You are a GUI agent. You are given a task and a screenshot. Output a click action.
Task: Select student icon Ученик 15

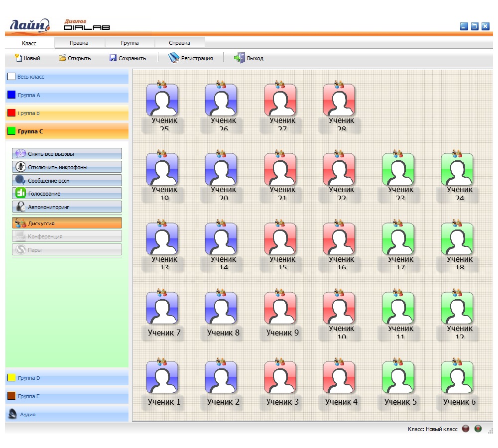[x=280, y=239]
